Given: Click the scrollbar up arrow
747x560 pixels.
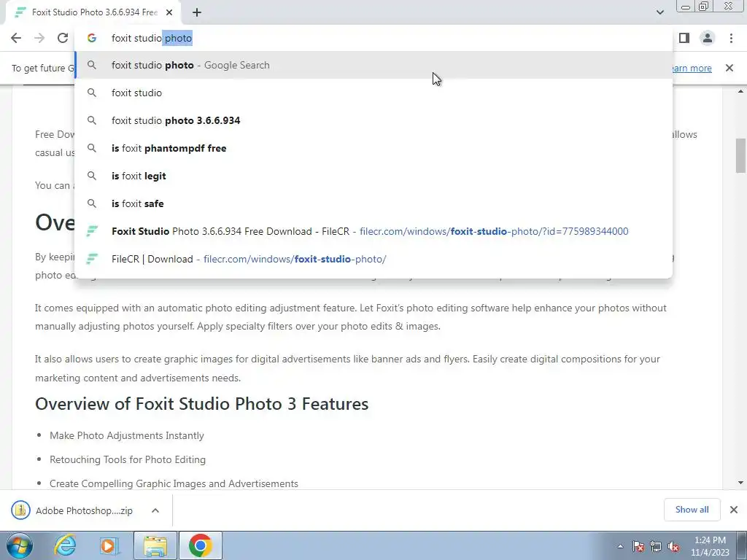Looking at the screenshot, I should [741, 91].
